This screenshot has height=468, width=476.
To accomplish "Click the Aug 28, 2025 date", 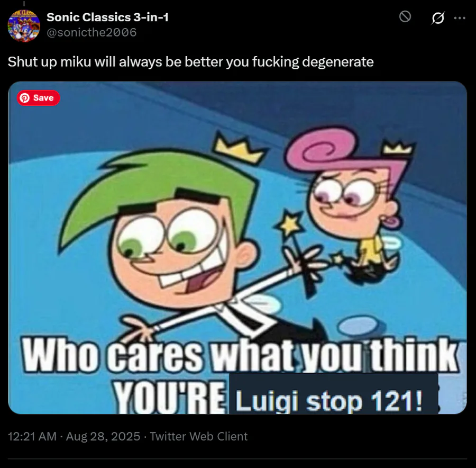I will click(x=103, y=436).
